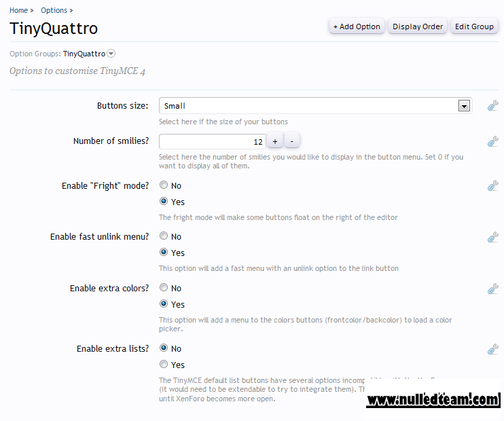Click the + Add Option button

click(x=357, y=26)
